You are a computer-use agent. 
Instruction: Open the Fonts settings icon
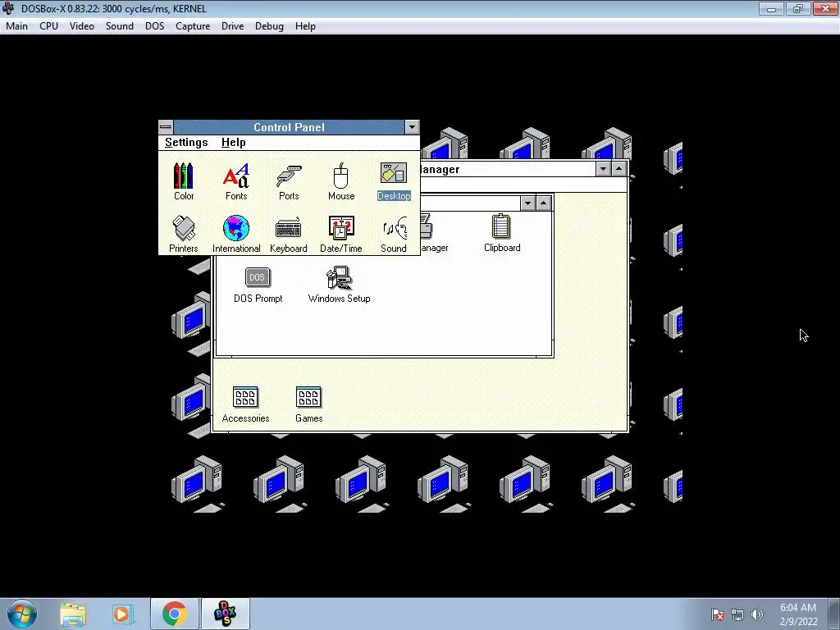coord(236,181)
